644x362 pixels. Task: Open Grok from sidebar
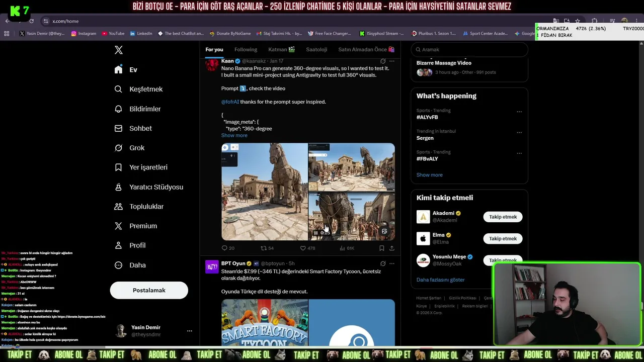pos(129,148)
